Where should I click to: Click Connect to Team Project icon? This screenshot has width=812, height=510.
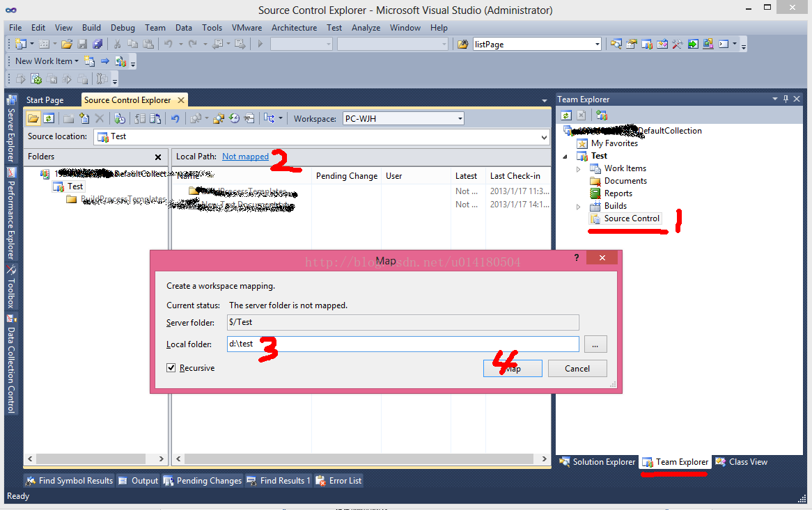[601, 115]
